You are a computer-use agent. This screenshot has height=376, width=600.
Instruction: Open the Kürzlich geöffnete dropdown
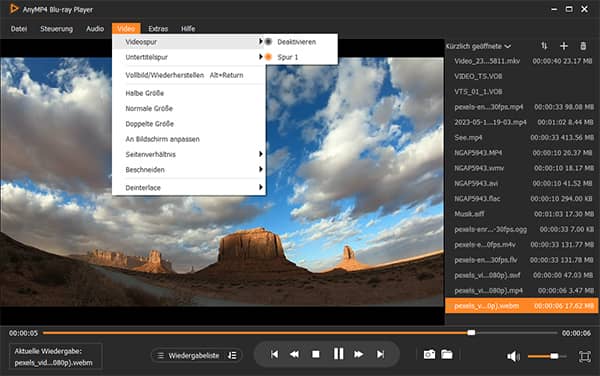(x=478, y=46)
